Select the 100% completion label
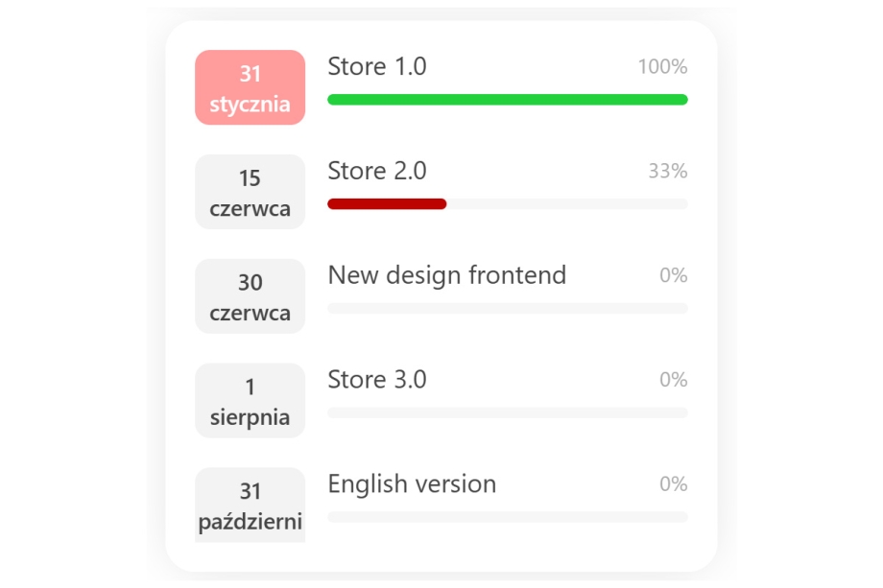 point(662,66)
